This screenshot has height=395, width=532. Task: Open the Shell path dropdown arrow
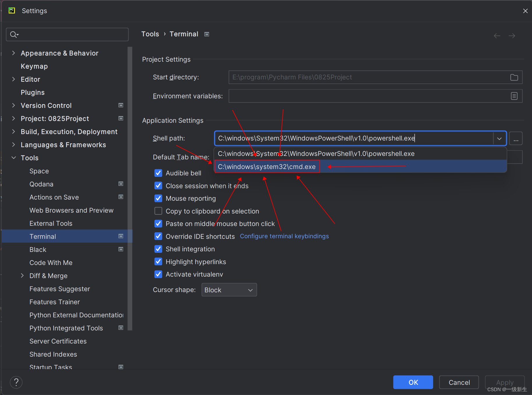pos(499,138)
